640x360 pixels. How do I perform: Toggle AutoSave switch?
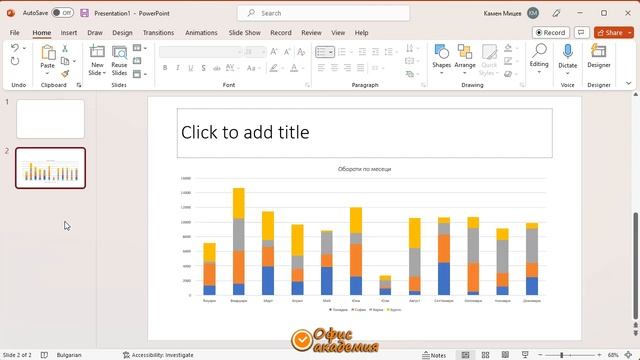pyautogui.click(x=62, y=13)
